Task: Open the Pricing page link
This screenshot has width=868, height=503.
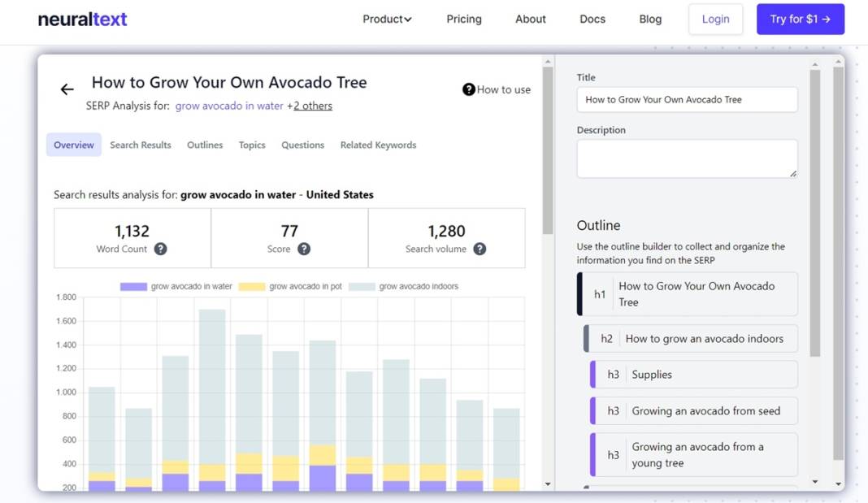Action: tap(464, 20)
